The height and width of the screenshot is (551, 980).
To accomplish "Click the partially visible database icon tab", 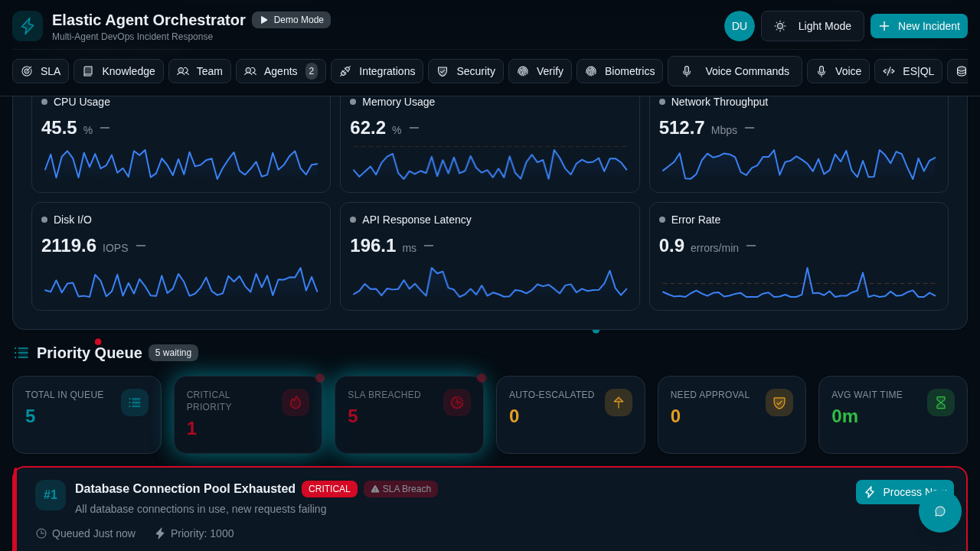I will (959, 71).
